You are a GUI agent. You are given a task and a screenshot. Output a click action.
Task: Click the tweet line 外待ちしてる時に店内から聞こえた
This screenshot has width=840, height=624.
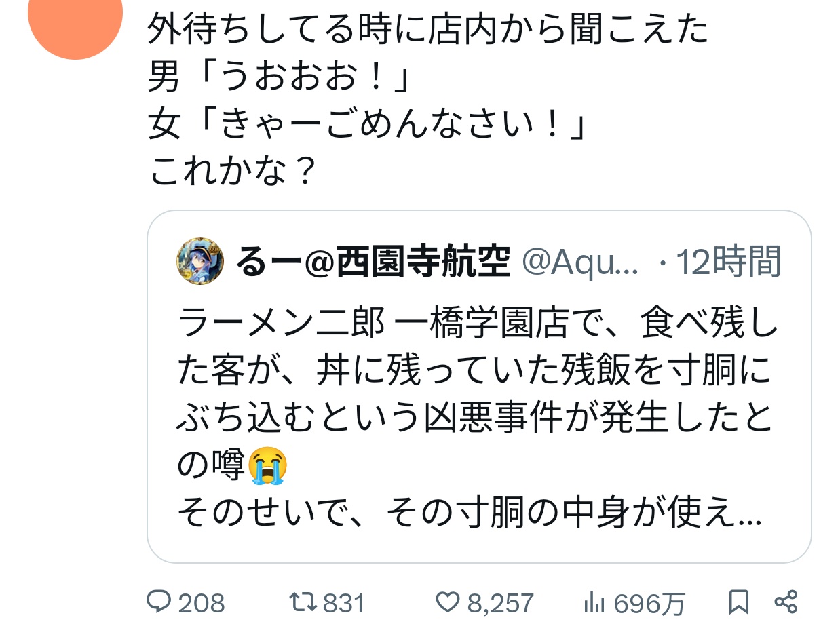(x=428, y=31)
